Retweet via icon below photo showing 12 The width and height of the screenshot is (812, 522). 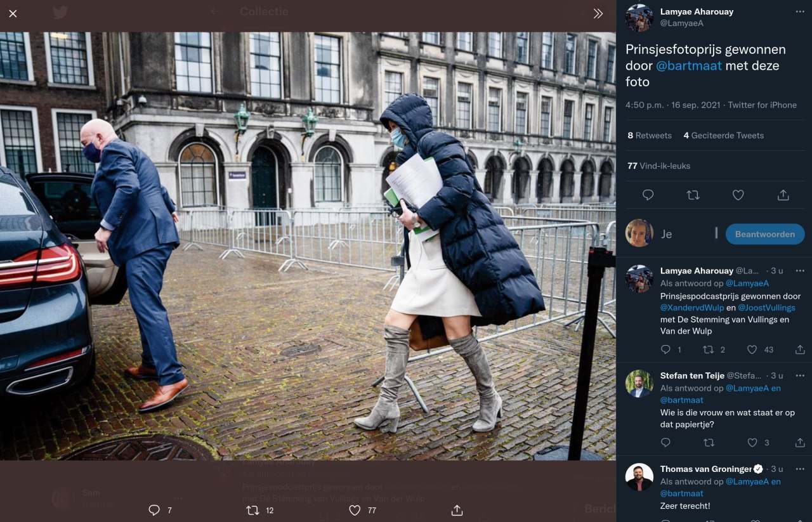252,510
